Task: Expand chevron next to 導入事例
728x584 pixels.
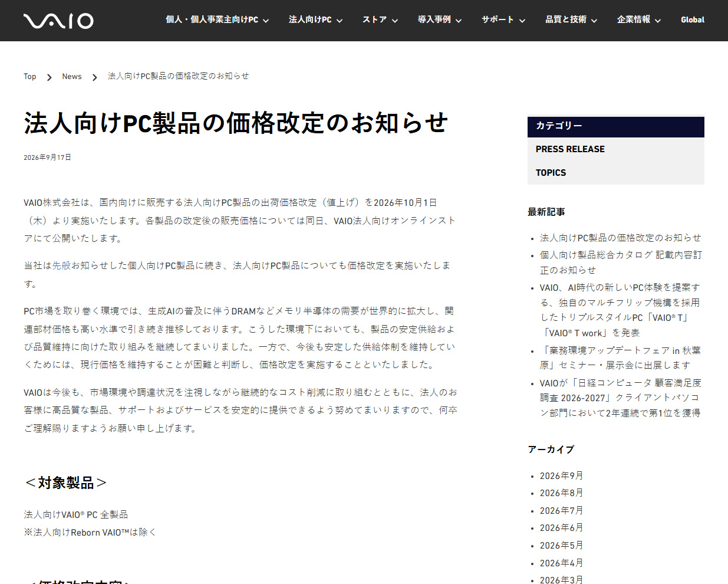Action: coord(459,21)
